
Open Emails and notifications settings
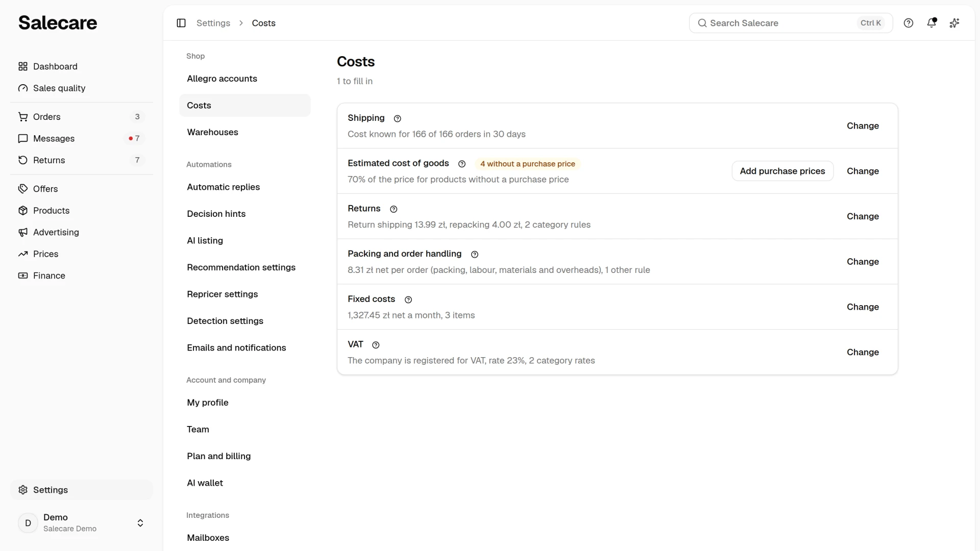[244, 348]
